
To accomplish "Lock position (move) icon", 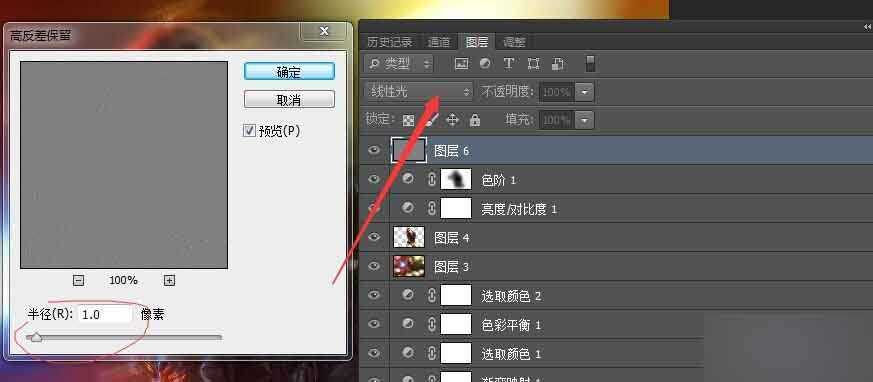I will [453, 120].
